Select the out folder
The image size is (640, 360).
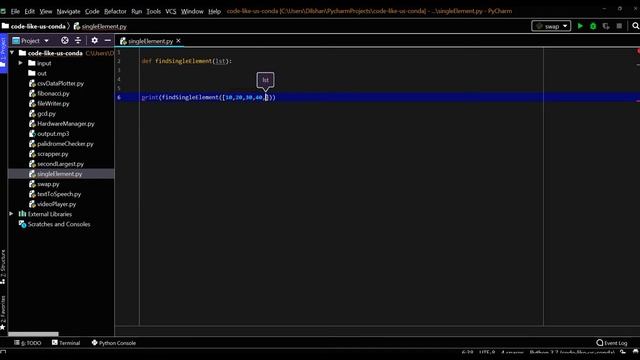pyautogui.click(x=42, y=73)
